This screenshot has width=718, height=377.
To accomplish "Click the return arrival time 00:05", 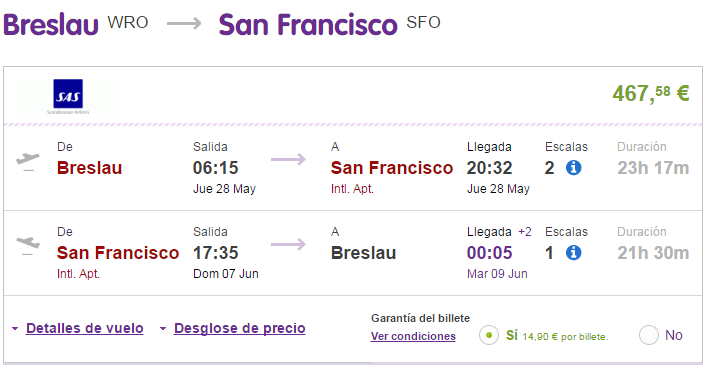I will point(490,252).
